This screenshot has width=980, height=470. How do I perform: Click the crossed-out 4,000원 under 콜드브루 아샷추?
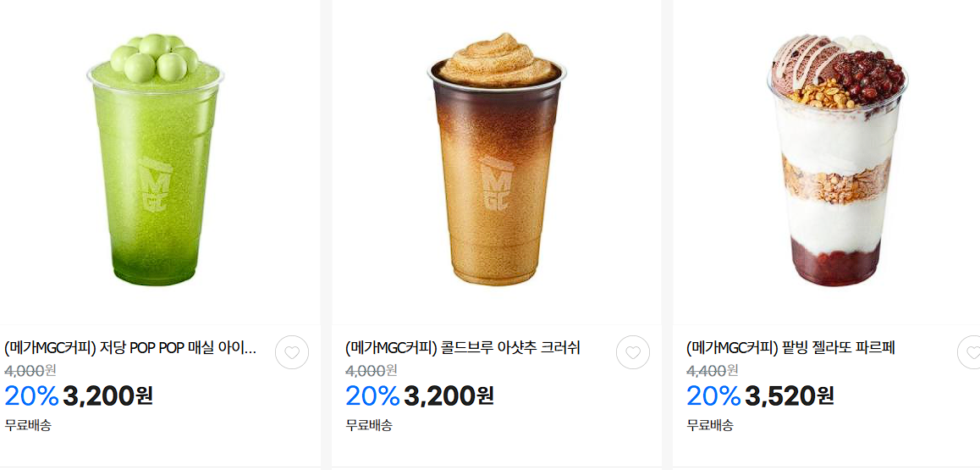371,371
